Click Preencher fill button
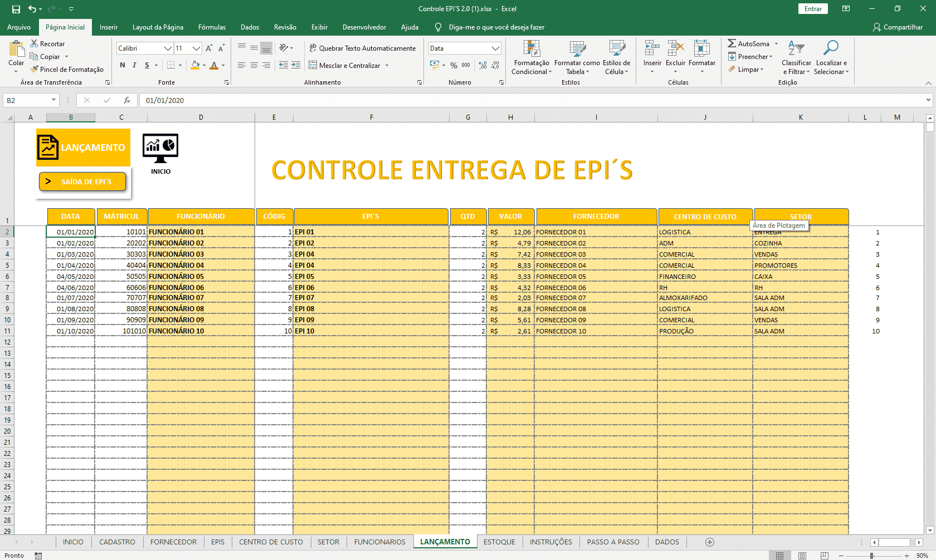Image resolution: width=936 pixels, height=560 pixels. pos(750,56)
